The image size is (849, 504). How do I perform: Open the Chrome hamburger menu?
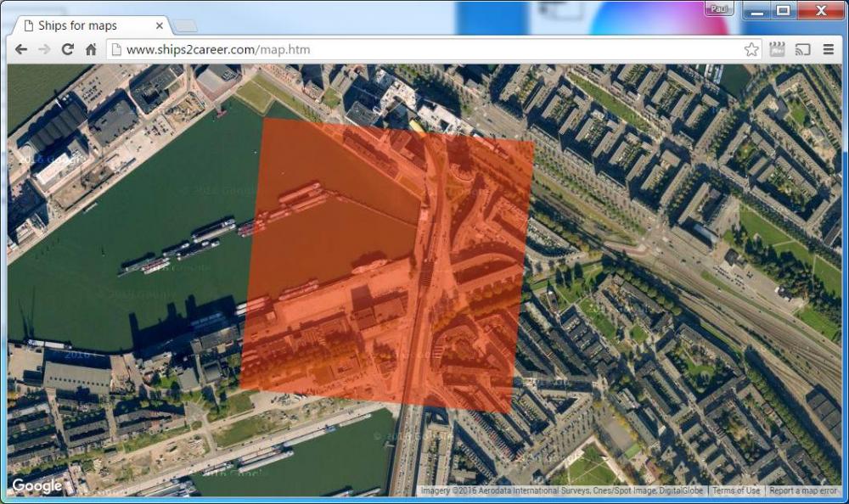[x=828, y=49]
